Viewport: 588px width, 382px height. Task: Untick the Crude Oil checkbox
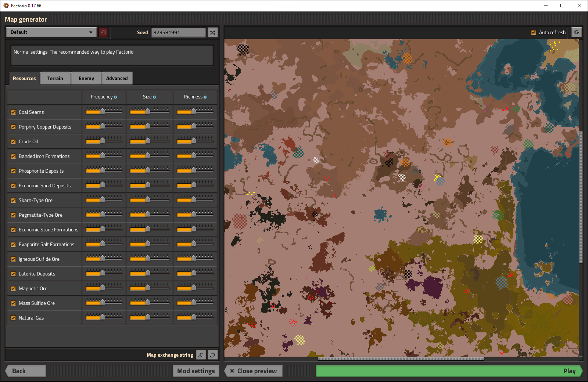tap(13, 142)
